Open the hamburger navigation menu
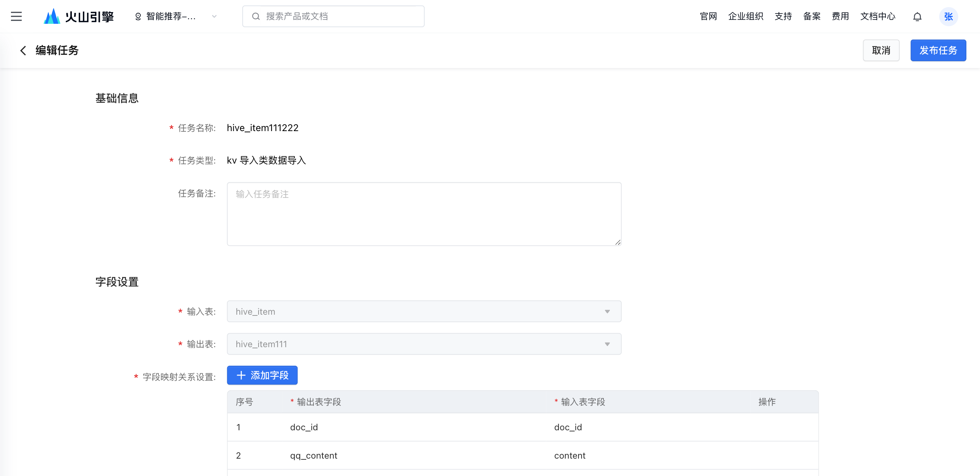Screen dimensions: 980x476 pyautogui.click(x=16, y=16)
